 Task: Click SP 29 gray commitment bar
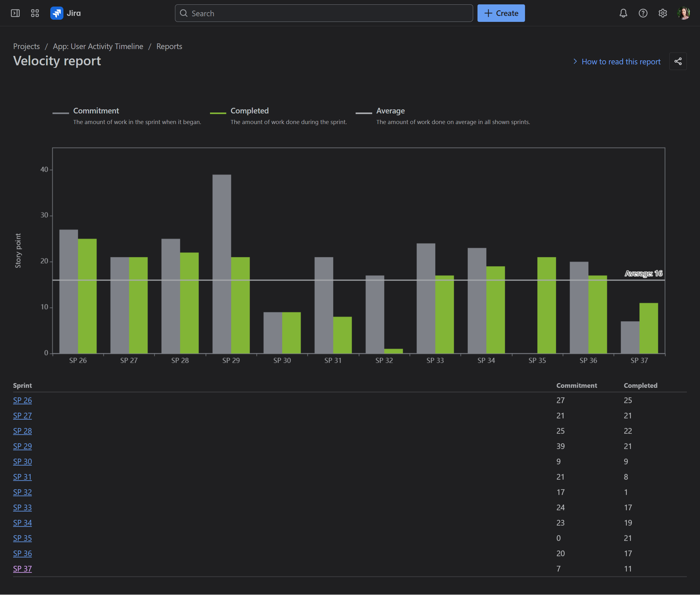[x=222, y=263]
